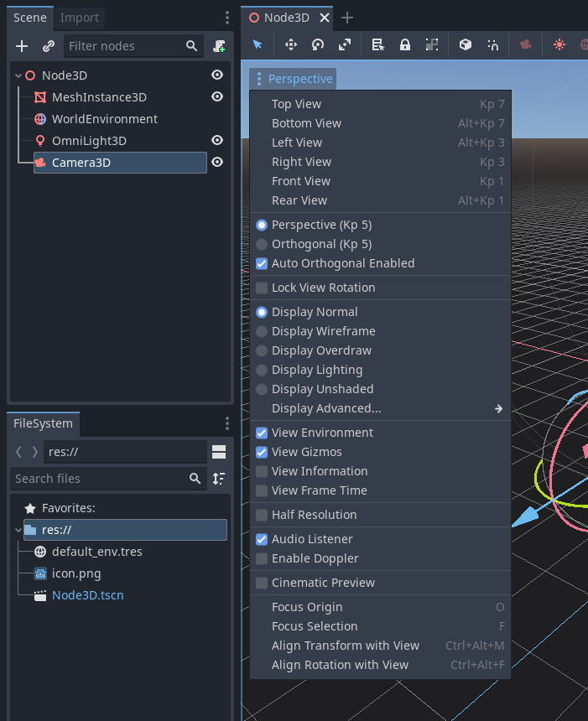Click the search icon in Filter nodes field
The height and width of the screenshot is (721, 588).
(x=191, y=46)
